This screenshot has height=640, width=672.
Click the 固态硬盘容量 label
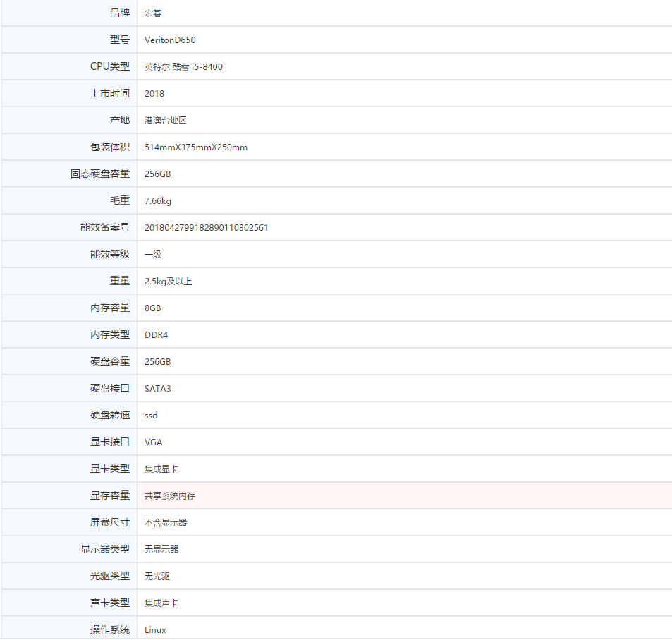tap(100, 174)
